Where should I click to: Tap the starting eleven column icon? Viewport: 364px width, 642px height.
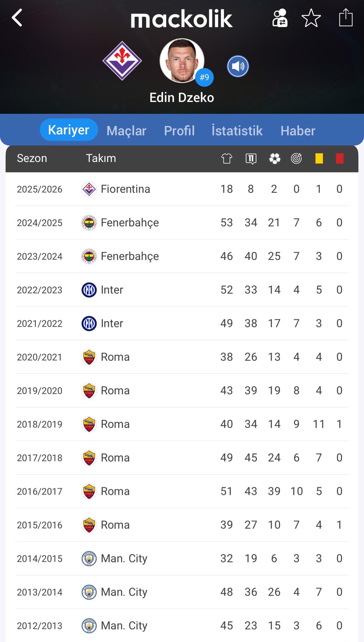(x=251, y=159)
